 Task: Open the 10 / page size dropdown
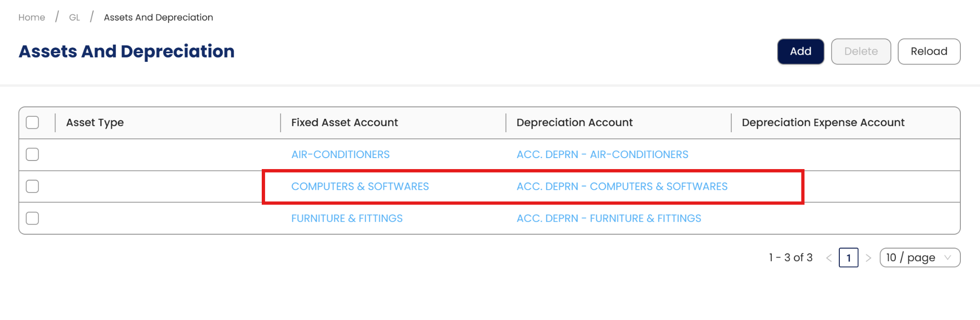pos(919,258)
